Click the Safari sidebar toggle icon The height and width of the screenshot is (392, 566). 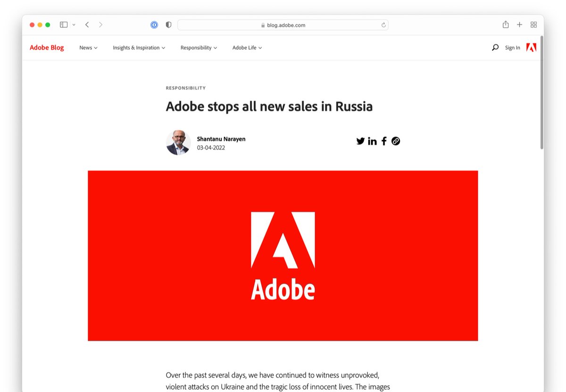[x=64, y=25]
